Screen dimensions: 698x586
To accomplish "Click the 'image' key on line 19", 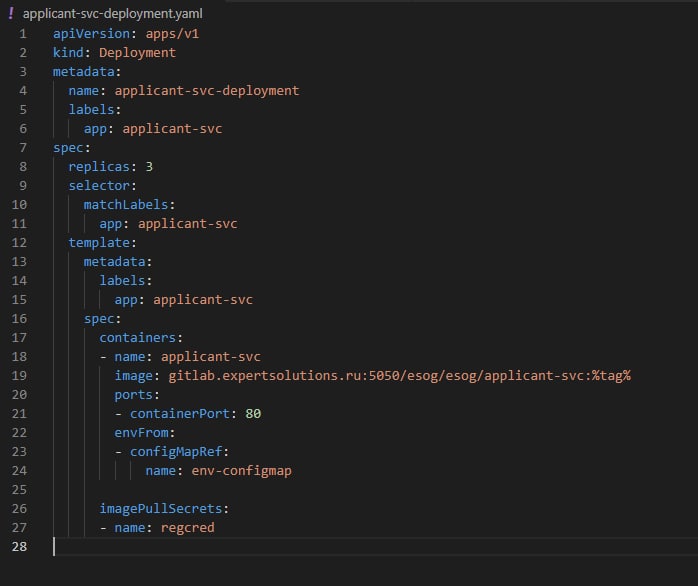I will pyautogui.click(x=134, y=376).
